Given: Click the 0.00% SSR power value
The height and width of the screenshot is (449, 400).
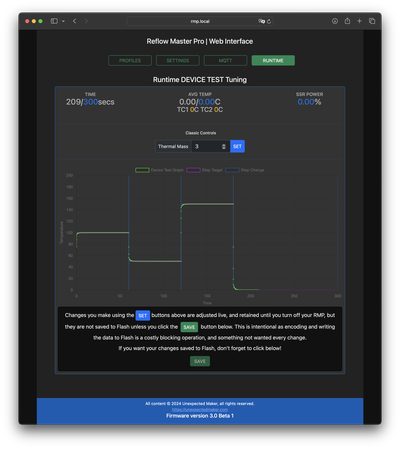Looking at the screenshot, I should tap(309, 102).
